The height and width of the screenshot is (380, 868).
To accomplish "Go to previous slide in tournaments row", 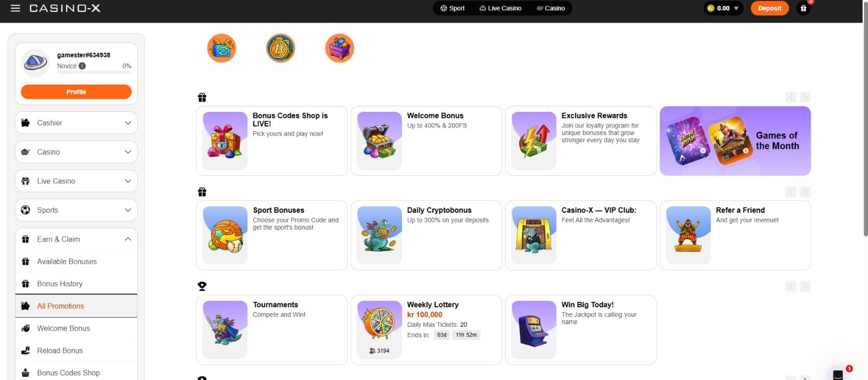I will click(x=791, y=286).
